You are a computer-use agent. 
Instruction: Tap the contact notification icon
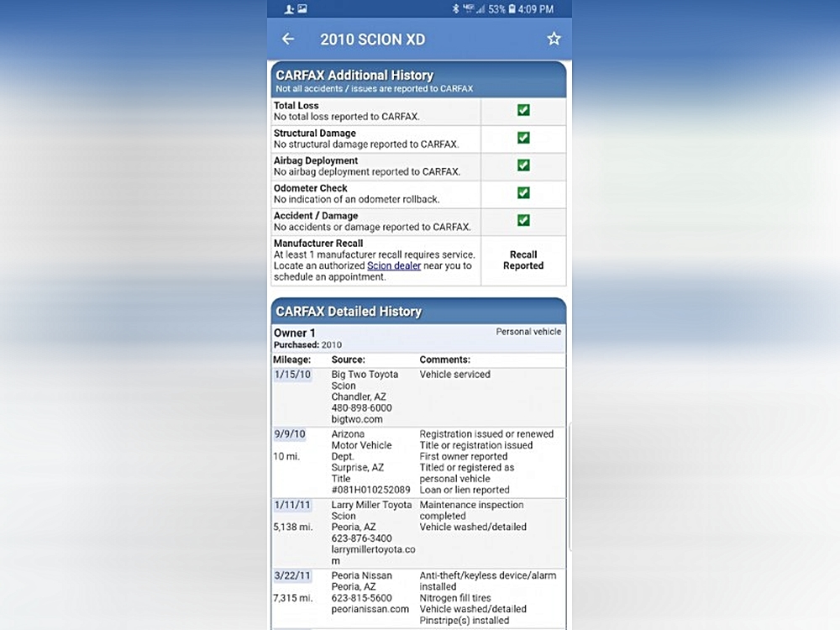tap(288, 9)
